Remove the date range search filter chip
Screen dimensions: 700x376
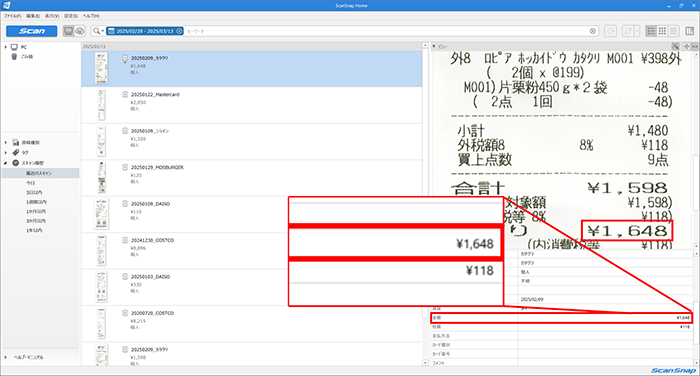point(179,31)
